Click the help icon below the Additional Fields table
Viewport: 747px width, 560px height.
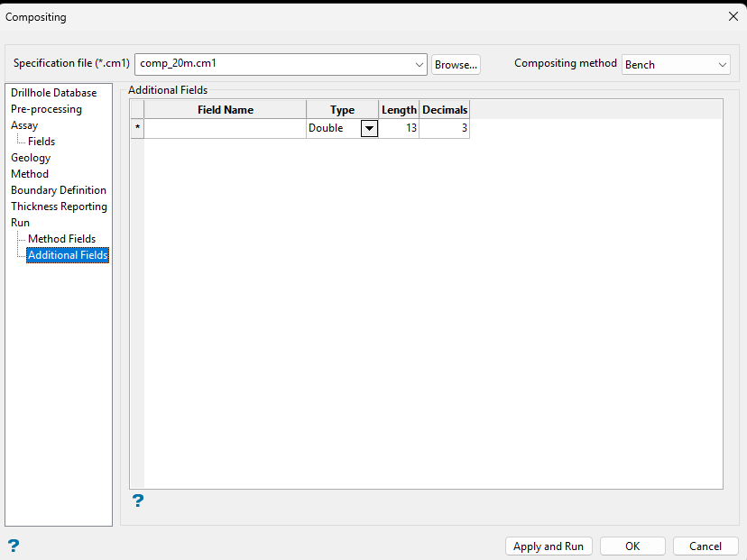click(138, 500)
